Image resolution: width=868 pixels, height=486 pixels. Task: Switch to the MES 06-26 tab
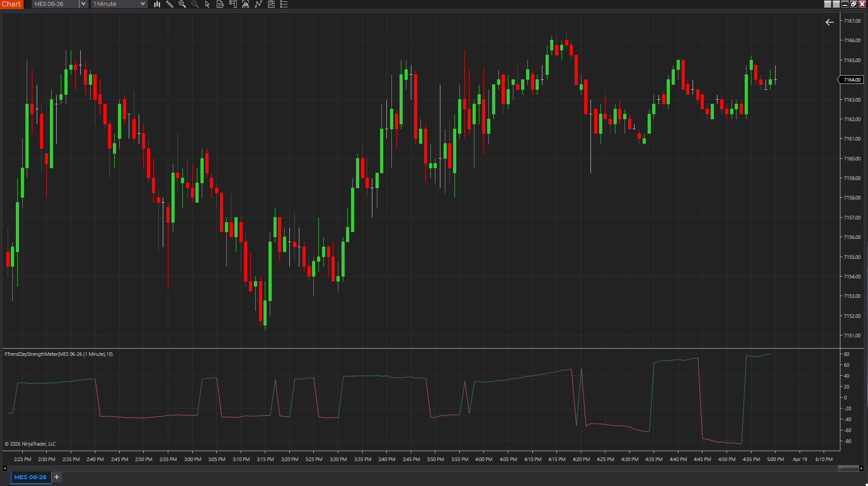(30, 477)
